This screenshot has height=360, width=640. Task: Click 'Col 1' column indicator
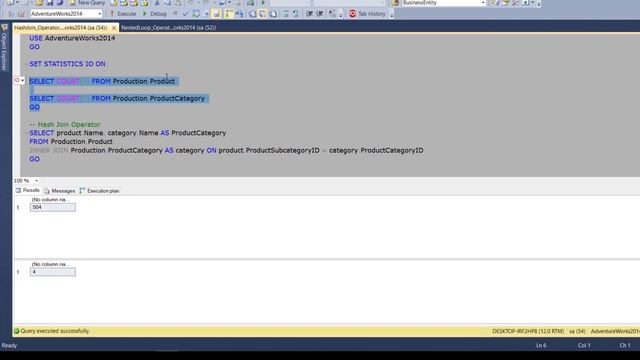tap(584, 345)
